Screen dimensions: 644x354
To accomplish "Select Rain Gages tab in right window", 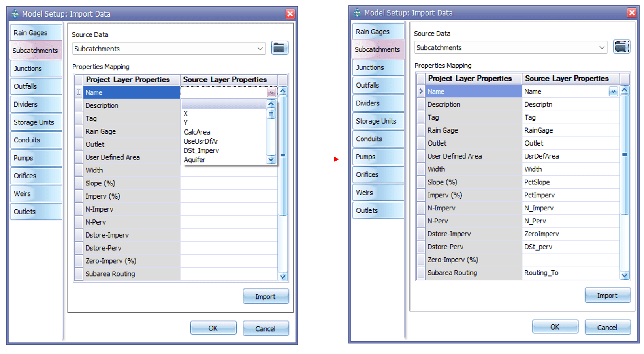I will point(378,32).
